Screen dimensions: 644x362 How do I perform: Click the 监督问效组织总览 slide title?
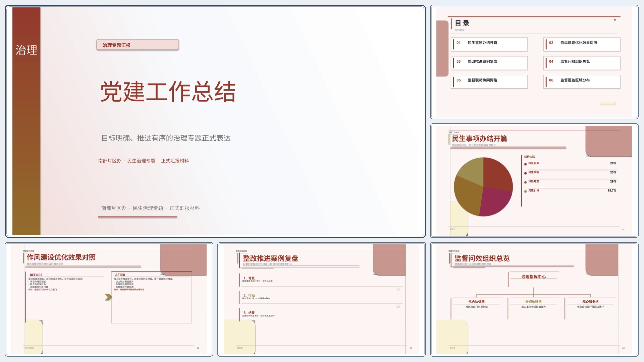point(482,258)
